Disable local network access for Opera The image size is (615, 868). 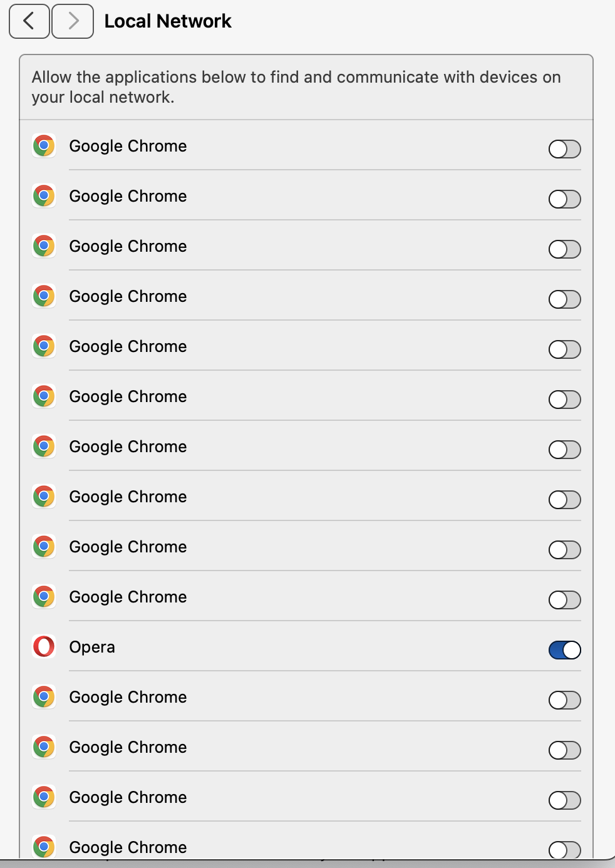(x=564, y=650)
